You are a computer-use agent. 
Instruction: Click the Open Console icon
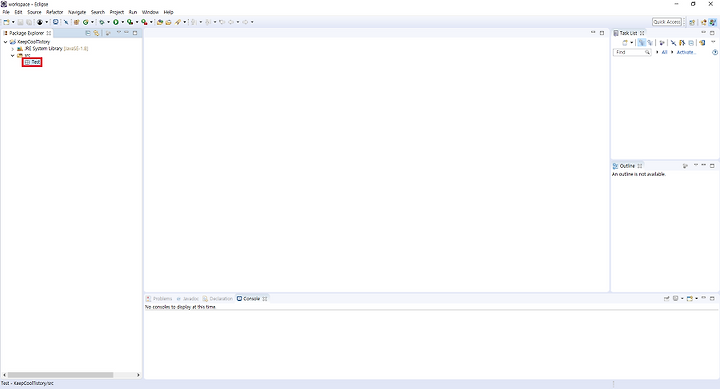(x=690, y=299)
